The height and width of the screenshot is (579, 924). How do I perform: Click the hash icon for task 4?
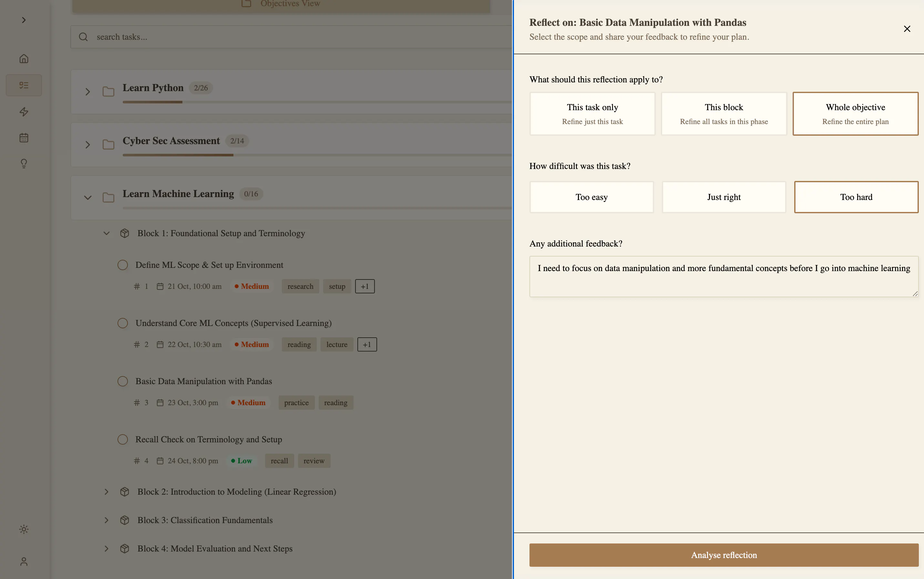(x=137, y=461)
